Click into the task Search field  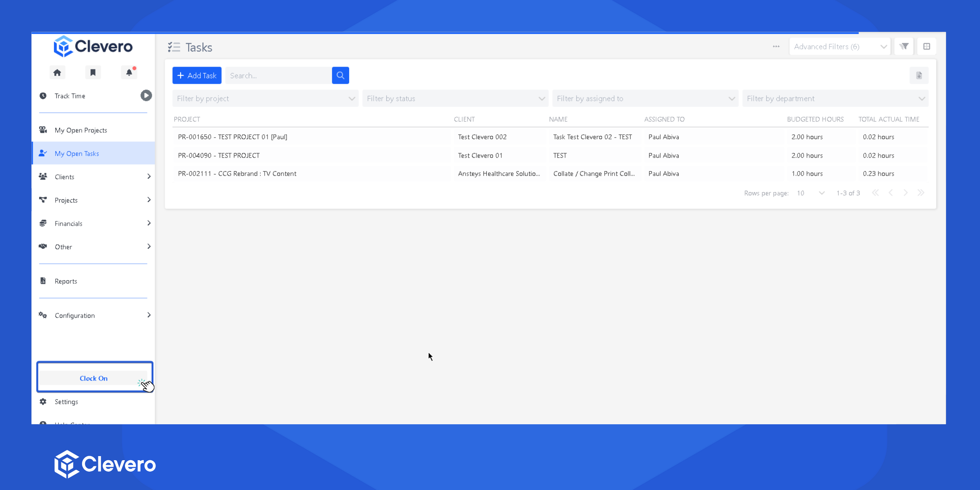point(278,76)
